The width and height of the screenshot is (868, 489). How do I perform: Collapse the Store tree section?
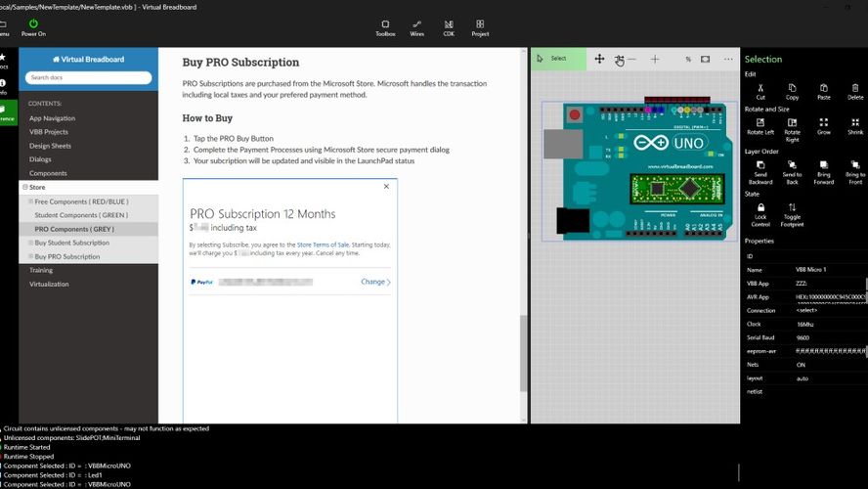(24, 187)
